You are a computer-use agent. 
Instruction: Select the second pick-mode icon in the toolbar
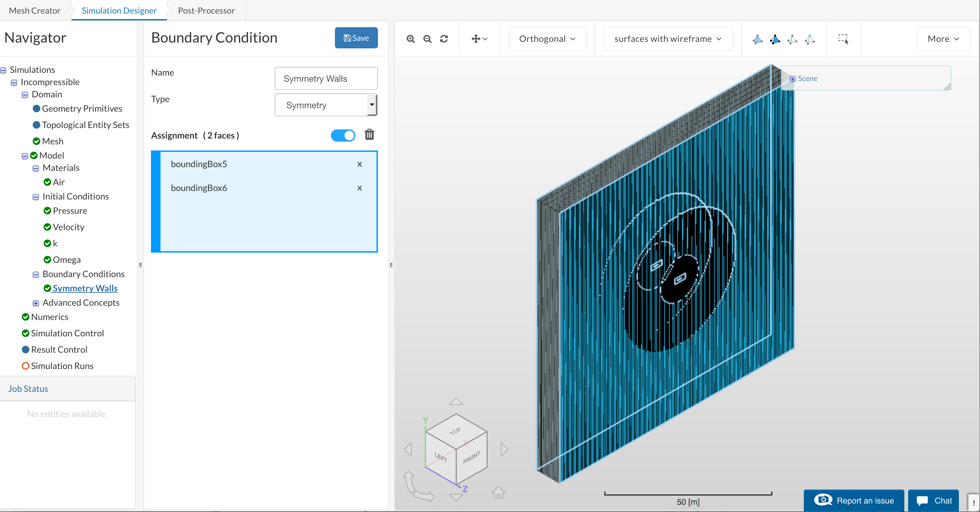click(775, 39)
